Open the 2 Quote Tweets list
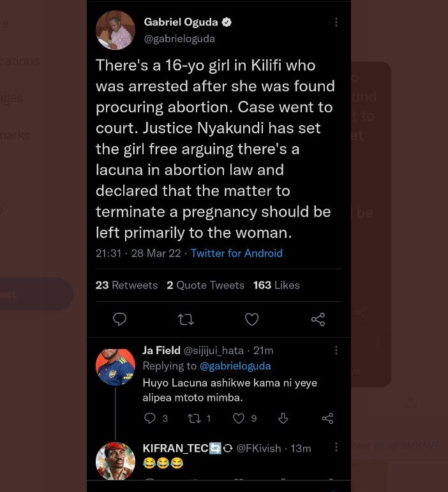Screen dimensions: 448x492 (x=205, y=285)
